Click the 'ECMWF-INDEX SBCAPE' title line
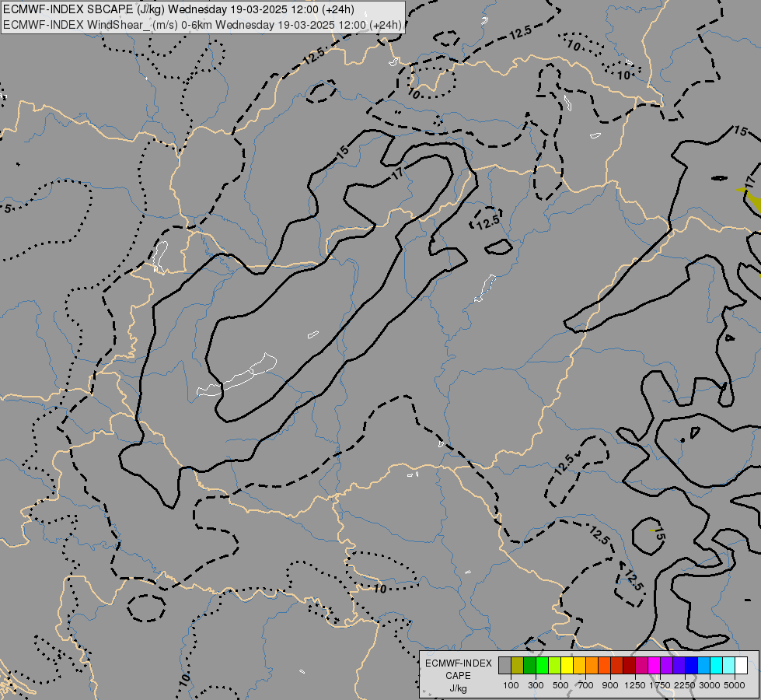This screenshot has width=761, height=700. pyautogui.click(x=179, y=9)
